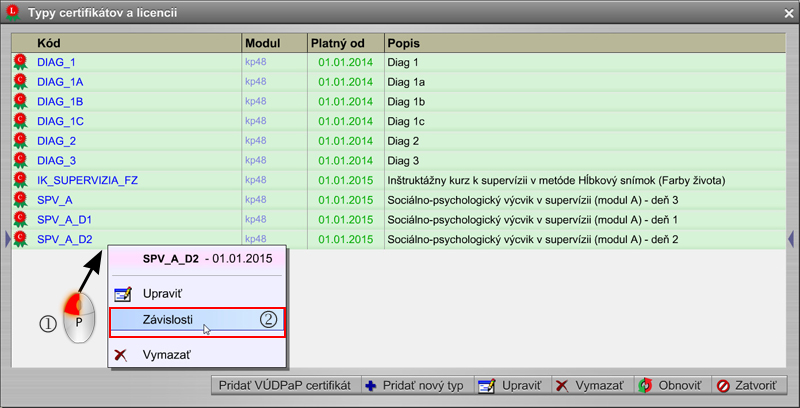Click the right edge panel arrow
800x408 pixels.
point(792,238)
